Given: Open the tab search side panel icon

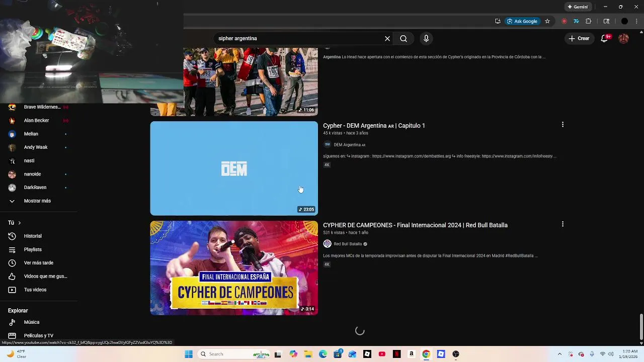Looking at the screenshot, I should 606,21.
